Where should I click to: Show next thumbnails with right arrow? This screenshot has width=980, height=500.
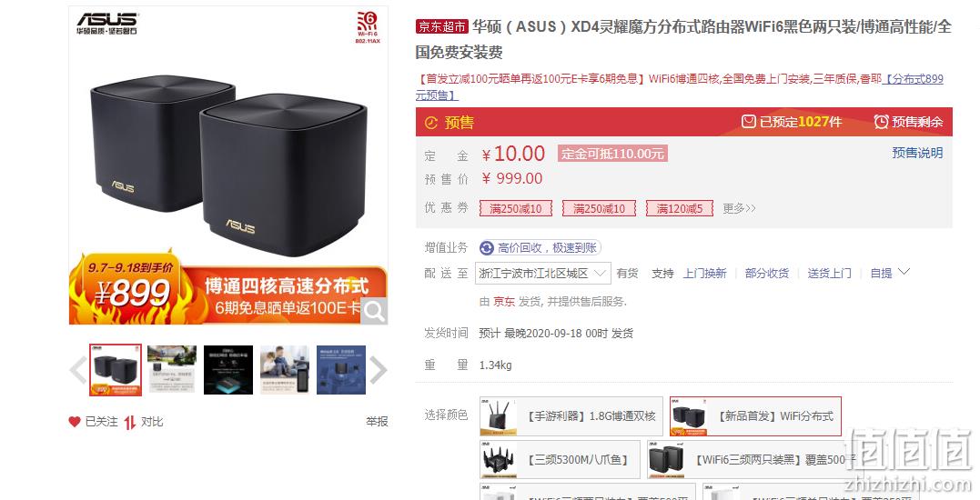[379, 370]
